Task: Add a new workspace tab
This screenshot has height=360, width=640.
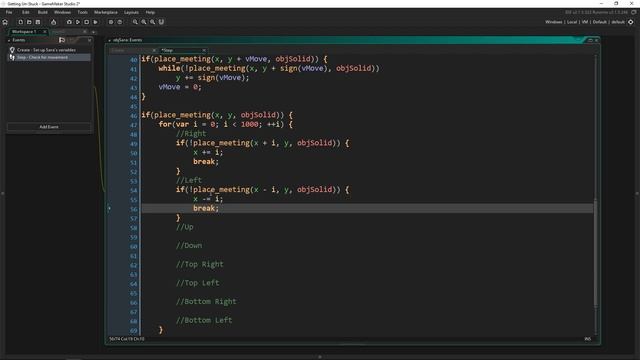Action: tap(93, 31)
